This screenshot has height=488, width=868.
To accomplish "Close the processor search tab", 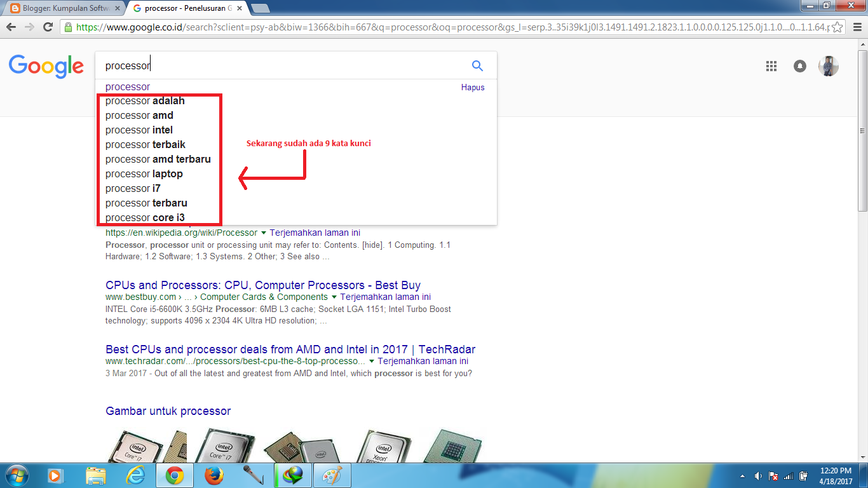I will pyautogui.click(x=240, y=8).
